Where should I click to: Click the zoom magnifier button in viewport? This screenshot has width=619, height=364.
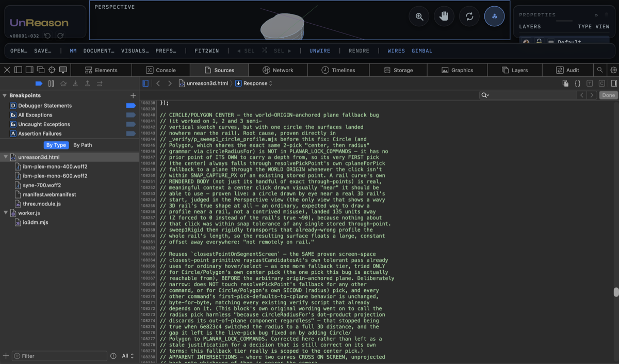(x=419, y=16)
